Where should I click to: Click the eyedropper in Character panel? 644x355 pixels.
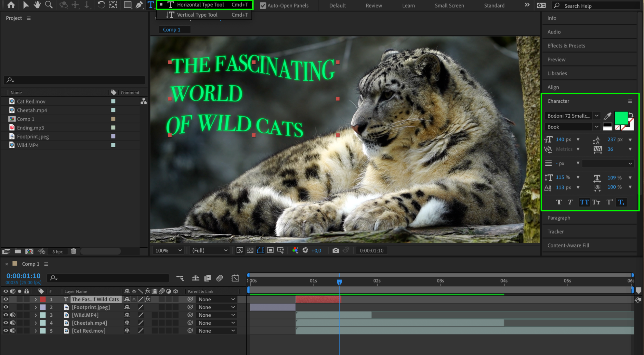pyautogui.click(x=607, y=116)
